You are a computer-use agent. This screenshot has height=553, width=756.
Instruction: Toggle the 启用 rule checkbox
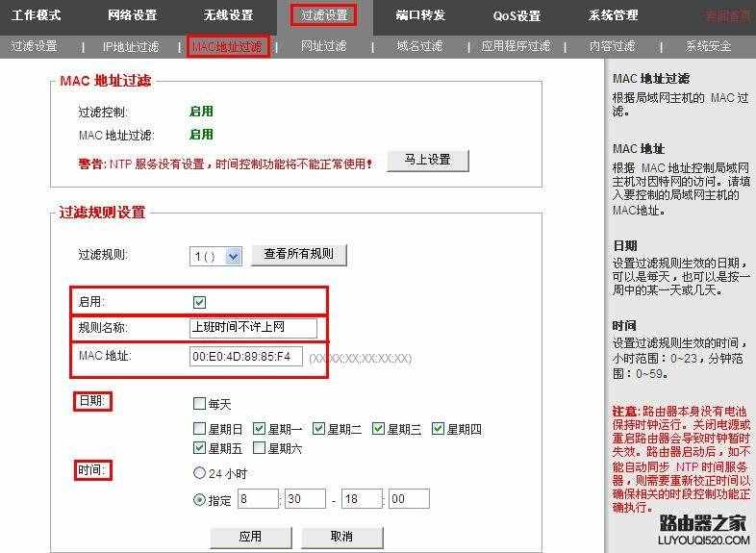199,302
